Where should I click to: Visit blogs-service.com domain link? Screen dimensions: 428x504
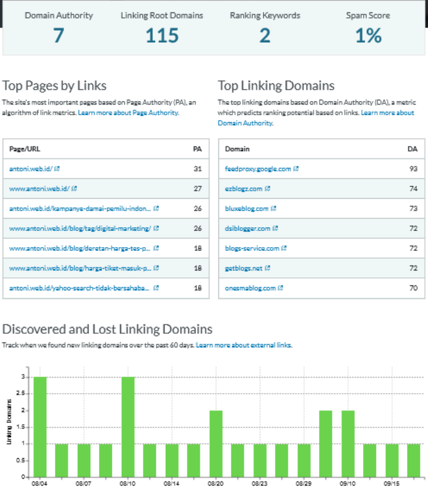tap(252, 248)
